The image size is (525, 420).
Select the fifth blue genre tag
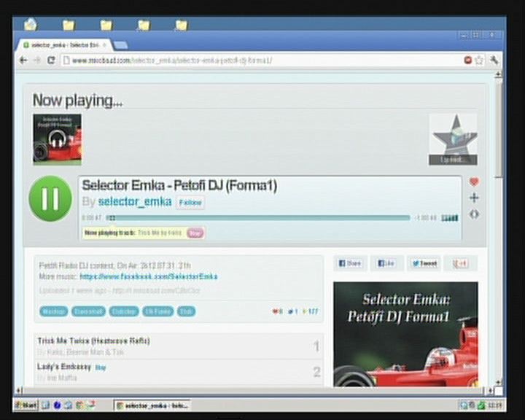186,311
